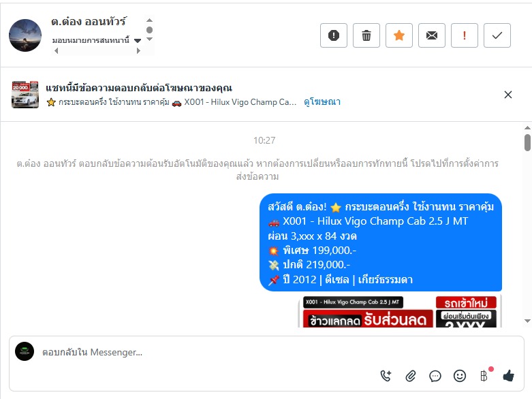Click the chat scrollbar down arrow
This screenshot has height=399, width=532.
tap(527, 321)
